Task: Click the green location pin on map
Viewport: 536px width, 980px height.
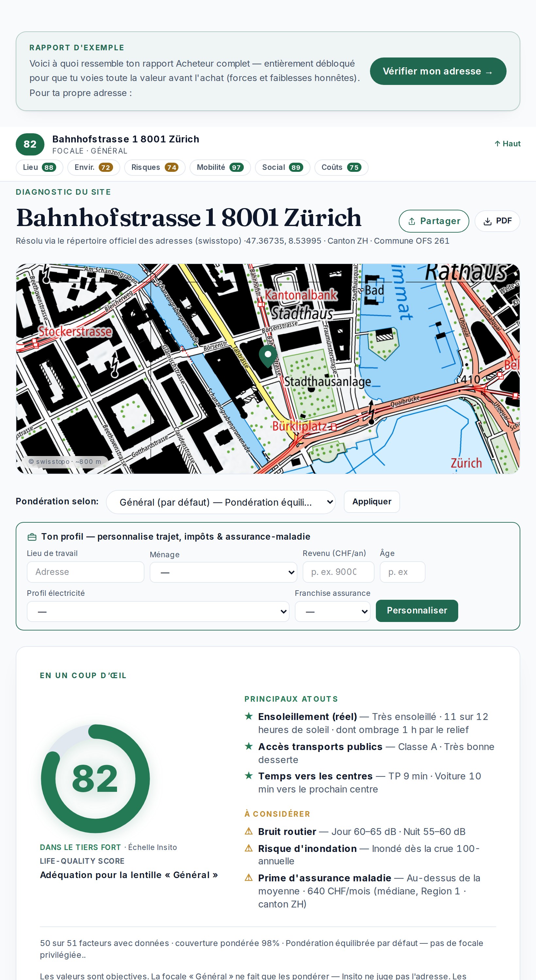Action: (268, 356)
